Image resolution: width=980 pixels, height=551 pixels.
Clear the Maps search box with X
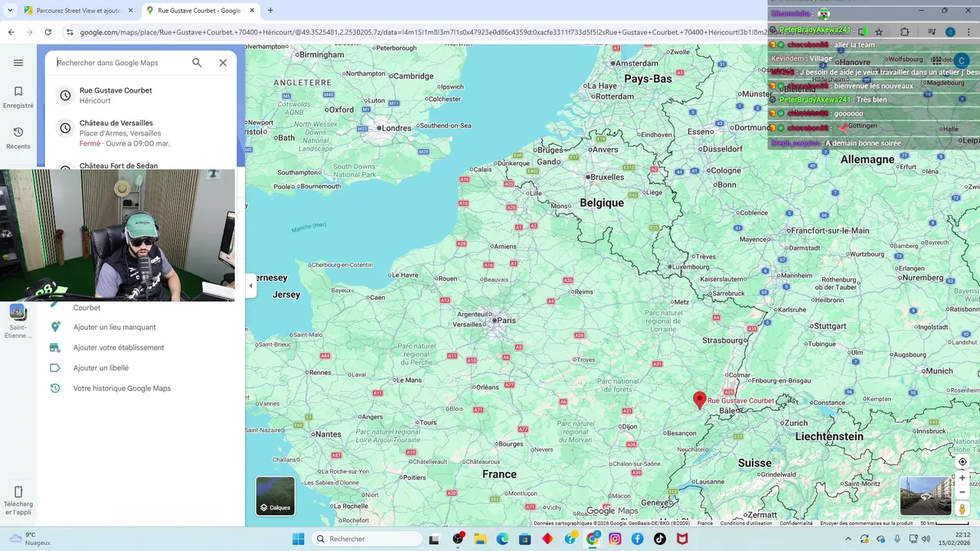tap(223, 63)
